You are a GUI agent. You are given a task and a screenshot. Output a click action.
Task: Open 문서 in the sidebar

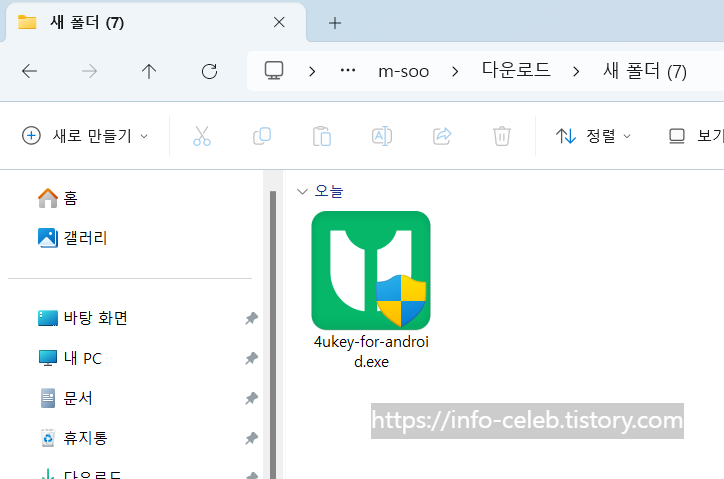click(66, 398)
